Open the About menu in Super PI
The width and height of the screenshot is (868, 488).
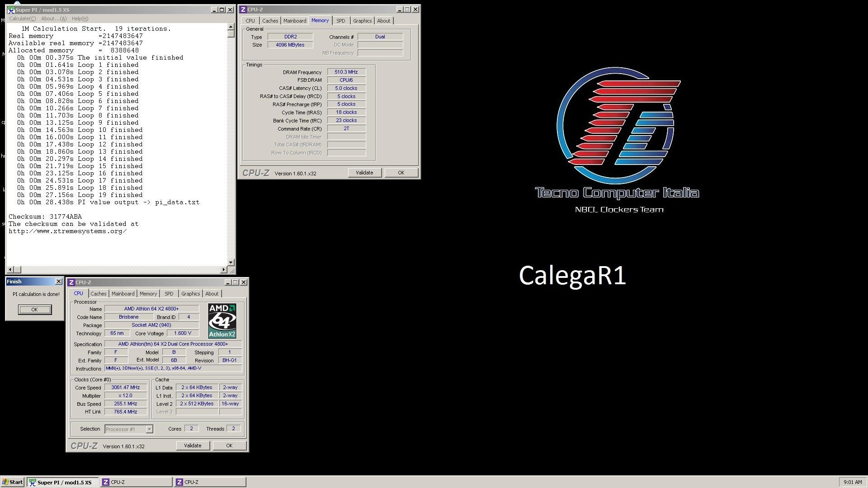click(x=53, y=19)
